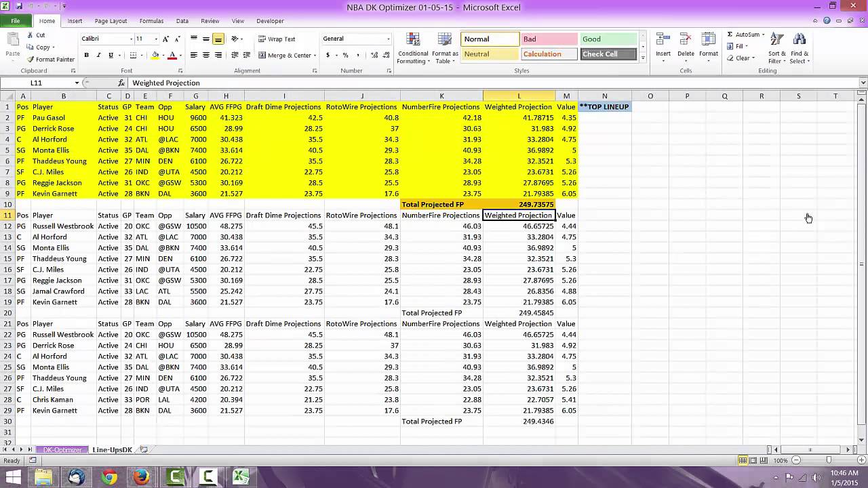Open the DK-Optimizer sheet tab
This screenshot has width=868, height=488.
pyautogui.click(x=63, y=450)
